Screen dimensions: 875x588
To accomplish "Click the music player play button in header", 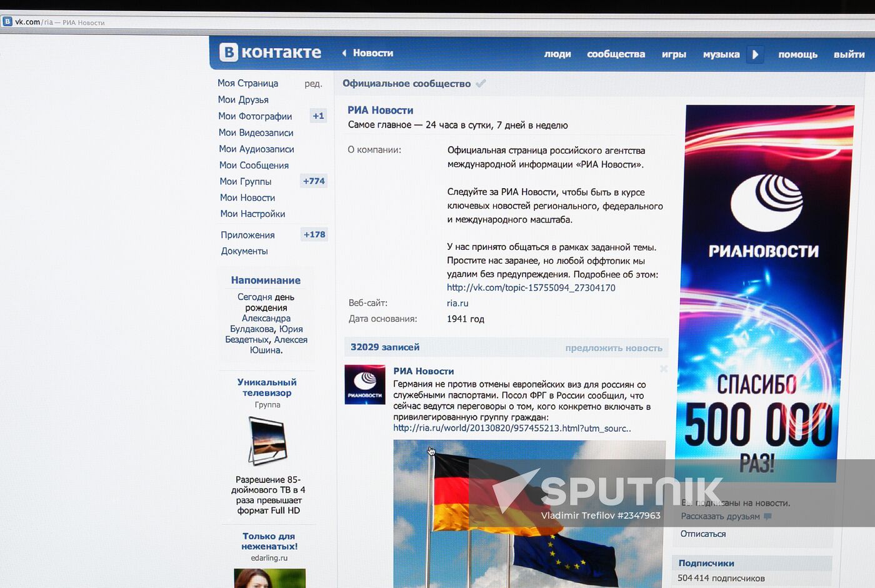I will (755, 54).
